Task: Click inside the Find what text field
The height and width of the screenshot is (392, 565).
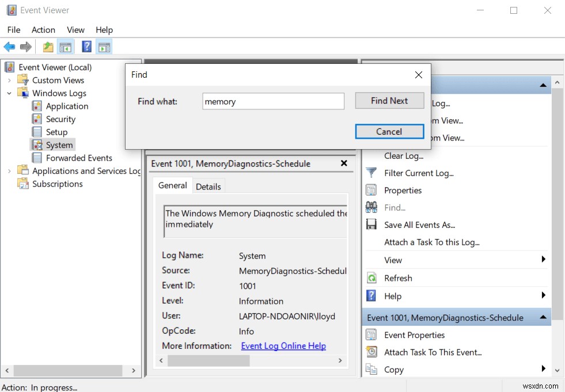Action: [273, 101]
